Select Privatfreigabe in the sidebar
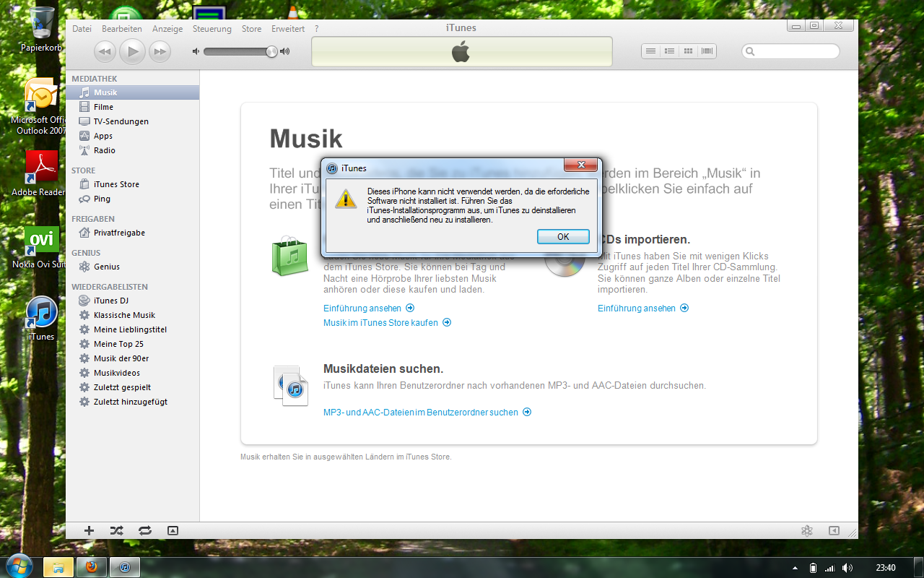Screen dimensions: 924x578 click(133, 233)
